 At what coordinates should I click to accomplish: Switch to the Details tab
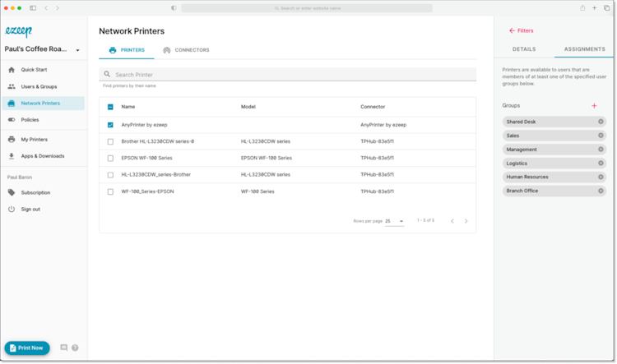click(x=524, y=49)
